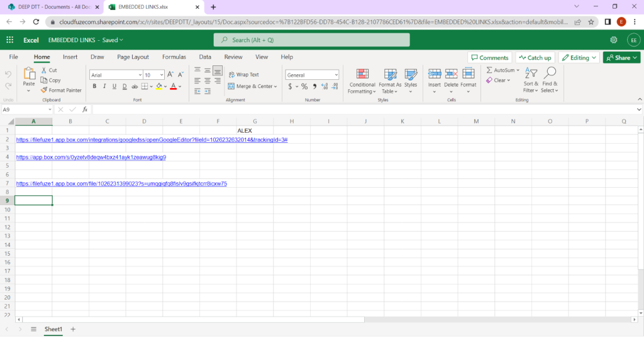Open the General number format dropdown
644x338 pixels.
tap(336, 75)
